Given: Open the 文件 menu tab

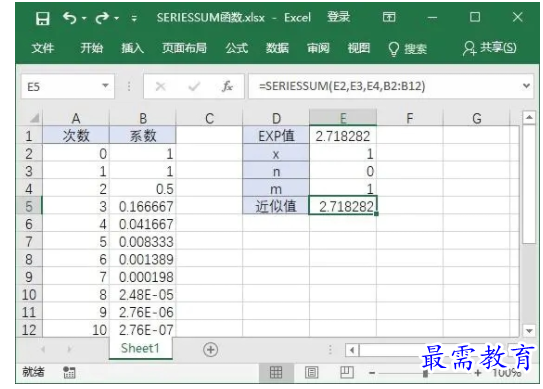Looking at the screenshot, I should click(x=43, y=48).
